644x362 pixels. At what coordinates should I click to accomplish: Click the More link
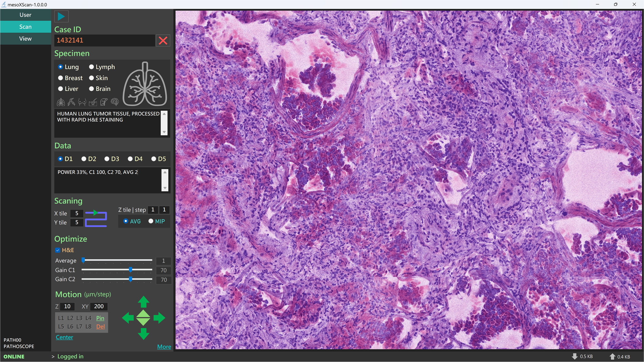point(164,347)
